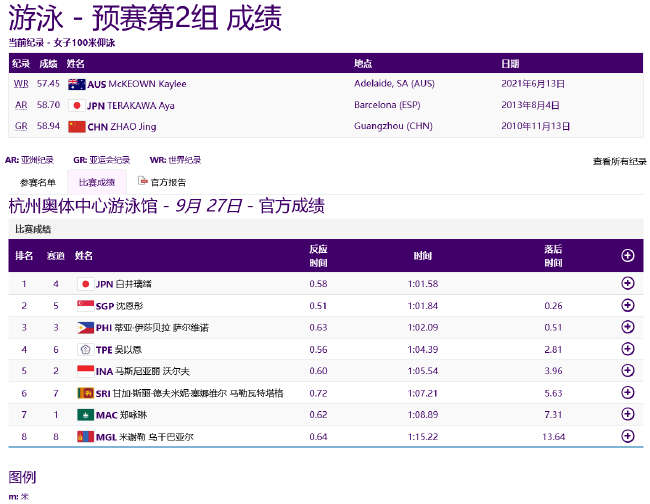Select time 1:01.58 in first row
The height and width of the screenshot is (504, 650).
pos(423,284)
